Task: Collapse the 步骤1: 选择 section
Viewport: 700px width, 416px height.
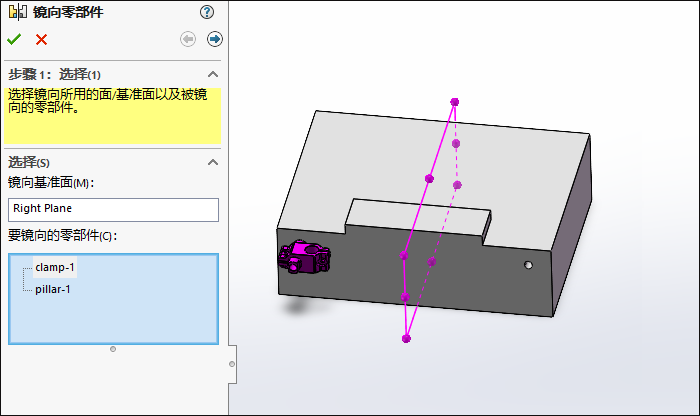Action: point(213,75)
